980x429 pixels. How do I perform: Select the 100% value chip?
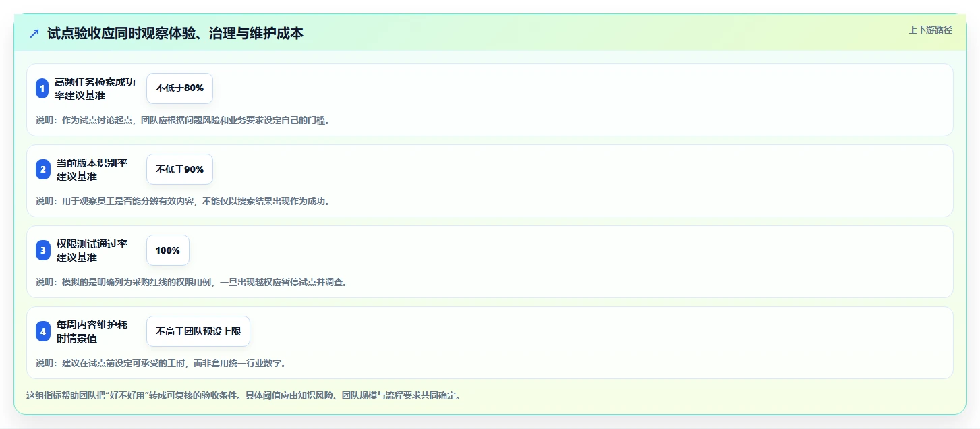tap(168, 250)
